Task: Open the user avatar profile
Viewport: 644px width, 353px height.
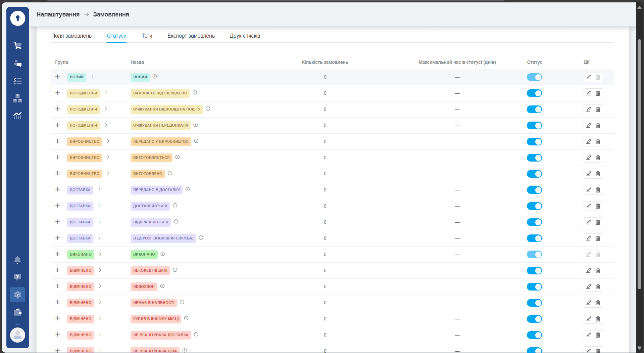Action: pos(17,335)
